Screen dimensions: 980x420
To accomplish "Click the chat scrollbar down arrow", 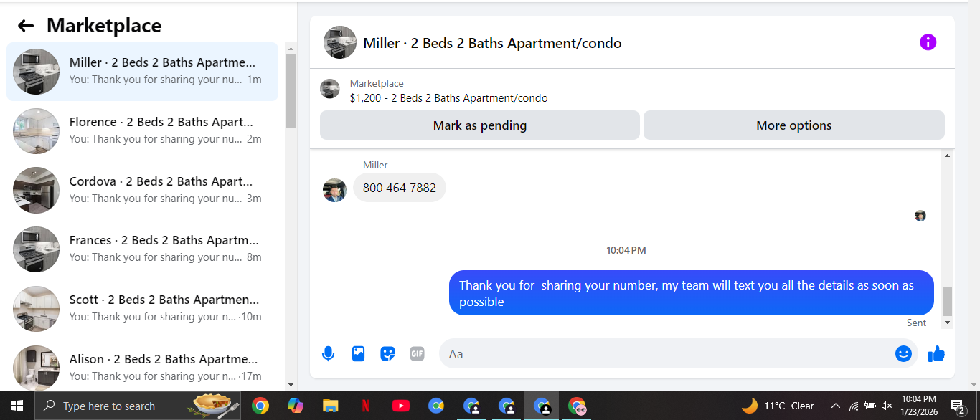I will 947,324.
